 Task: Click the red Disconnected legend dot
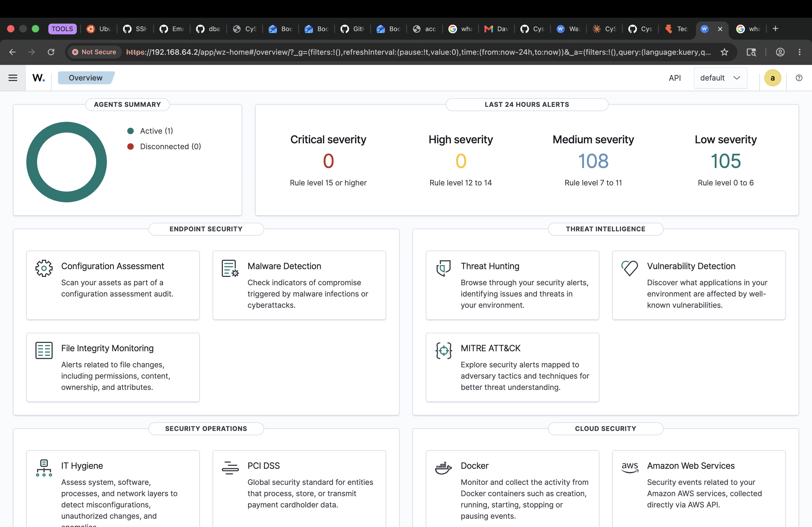[130, 146]
